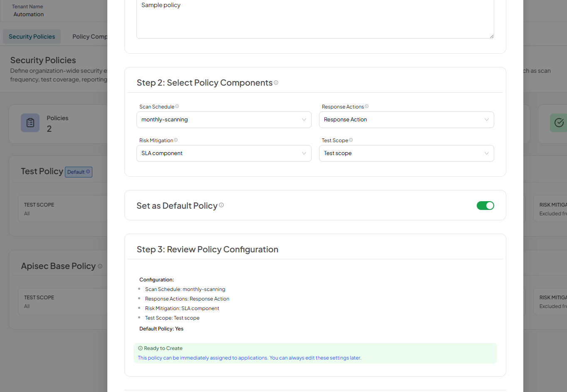Click the textarea resize handle corner

click(492, 36)
